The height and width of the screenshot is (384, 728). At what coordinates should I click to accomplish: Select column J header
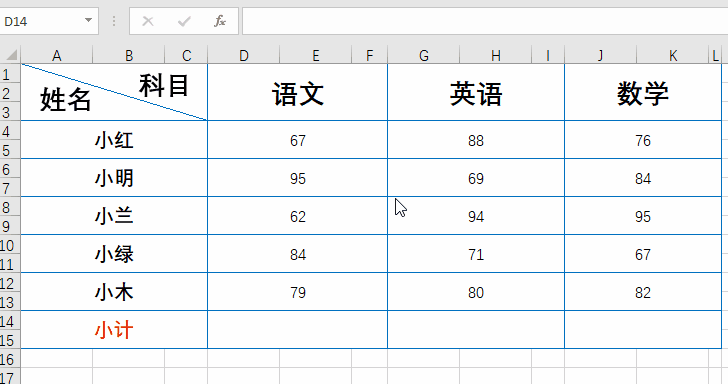pyautogui.click(x=600, y=56)
